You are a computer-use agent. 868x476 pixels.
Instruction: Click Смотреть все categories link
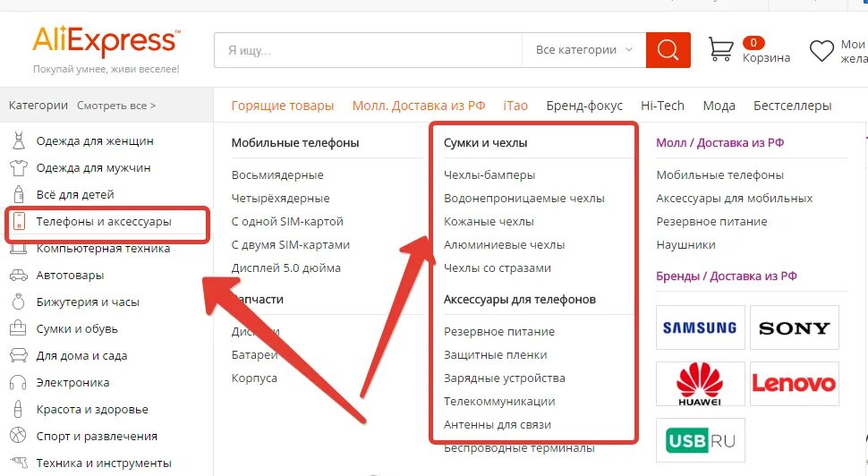coord(116,106)
